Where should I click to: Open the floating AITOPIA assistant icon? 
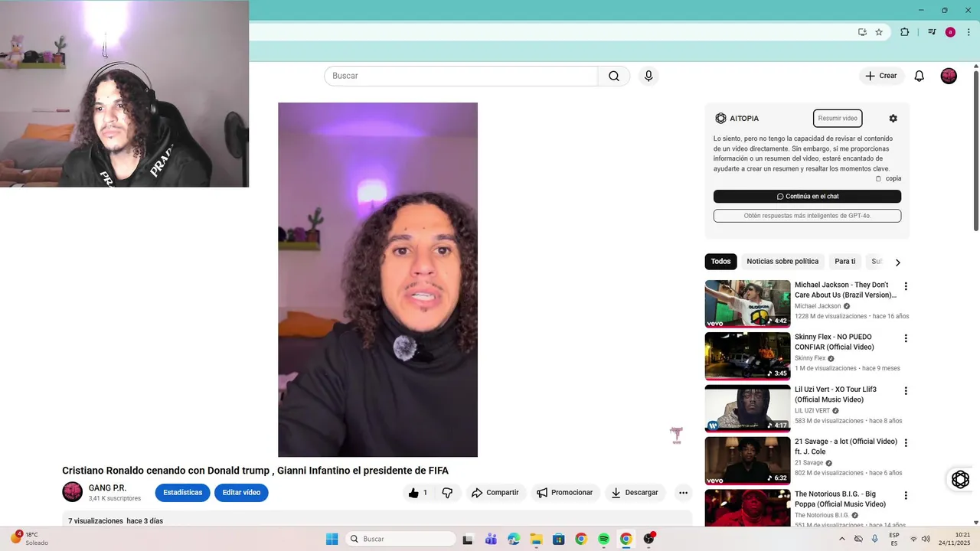[960, 480]
